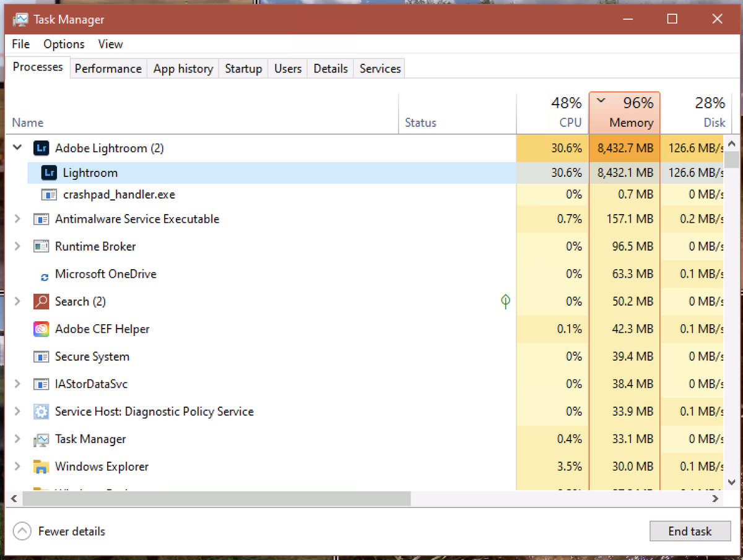Open the File menu
This screenshot has height=560, width=743.
coord(20,44)
